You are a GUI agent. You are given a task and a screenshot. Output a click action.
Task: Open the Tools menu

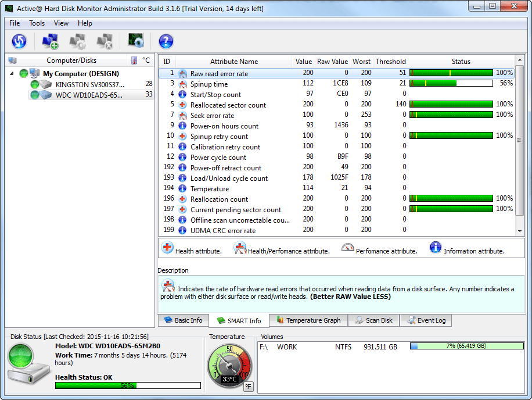point(37,23)
